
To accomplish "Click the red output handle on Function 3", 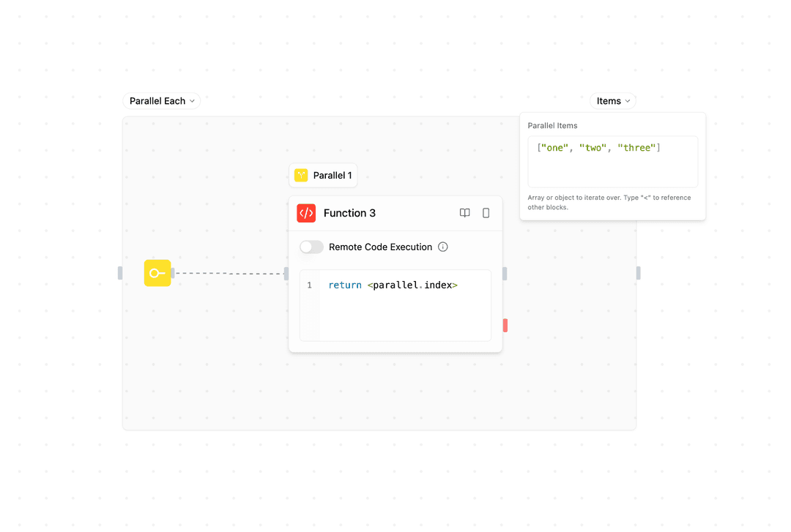I will [x=504, y=325].
